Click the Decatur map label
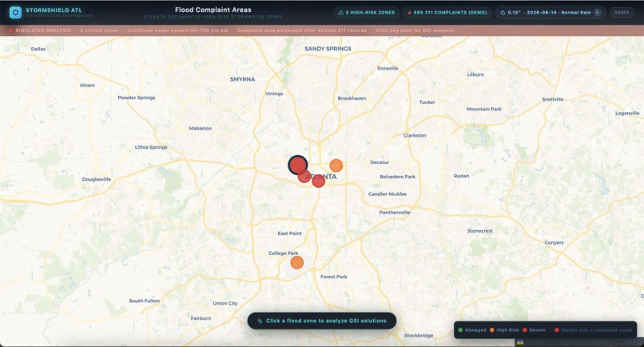Image resolution: width=644 pixels, height=347 pixels. [x=380, y=162]
